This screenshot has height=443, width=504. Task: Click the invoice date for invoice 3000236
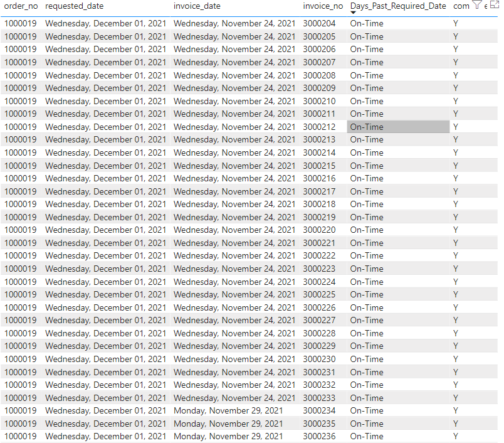pyautogui.click(x=228, y=437)
